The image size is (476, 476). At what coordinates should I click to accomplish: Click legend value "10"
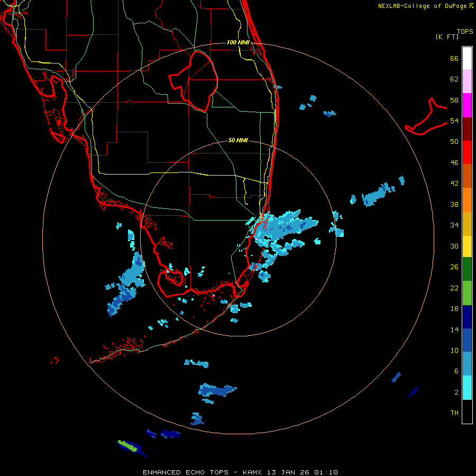pos(454,351)
